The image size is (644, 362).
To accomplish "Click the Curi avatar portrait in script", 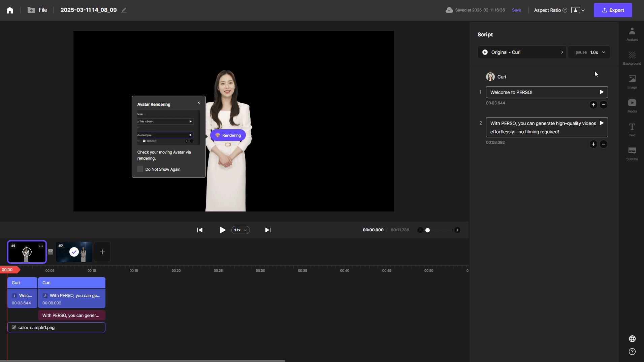I will tap(490, 77).
